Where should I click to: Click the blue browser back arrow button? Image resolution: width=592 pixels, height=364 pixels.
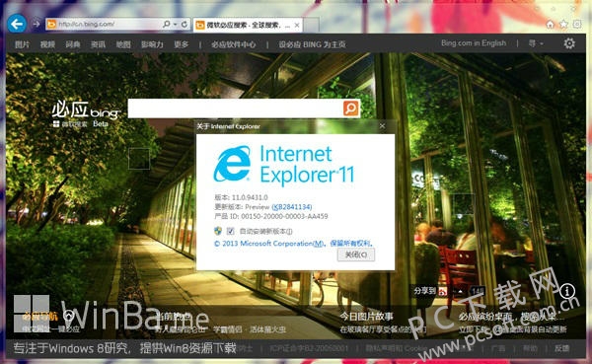tap(17, 24)
